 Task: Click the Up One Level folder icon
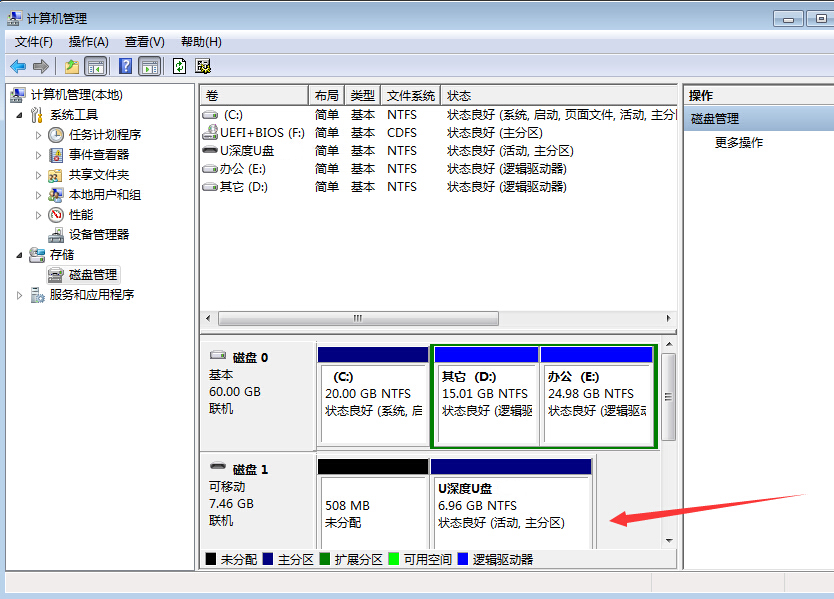(x=71, y=66)
